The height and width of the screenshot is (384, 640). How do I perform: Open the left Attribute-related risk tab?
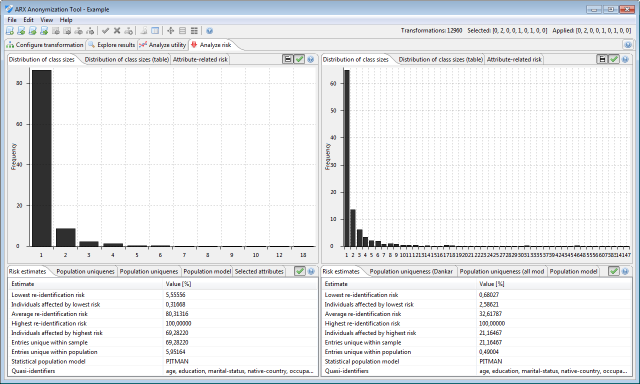(x=200, y=59)
